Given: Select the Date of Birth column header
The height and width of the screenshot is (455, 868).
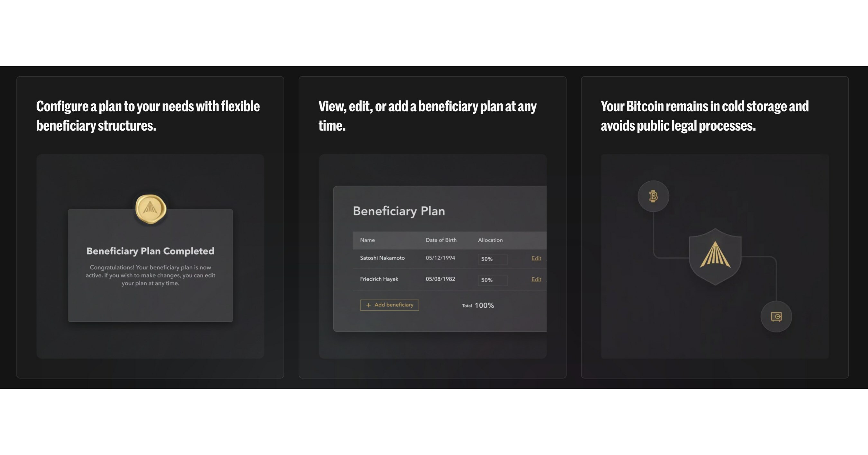Looking at the screenshot, I should coord(441,240).
